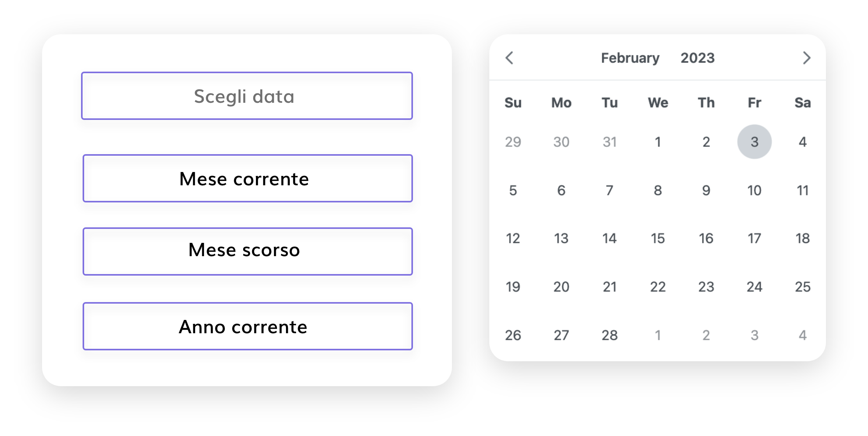
Task: Choose Saturday February 25
Action: [803, 287]
